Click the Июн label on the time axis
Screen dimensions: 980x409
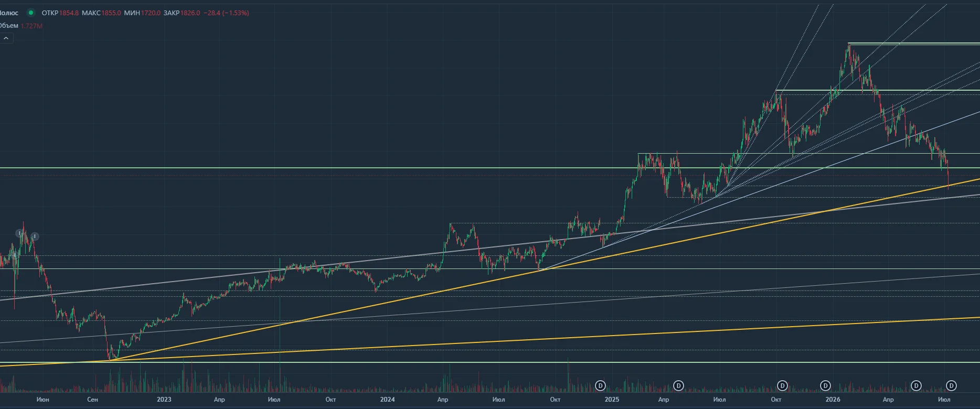[x=43, y=400]
